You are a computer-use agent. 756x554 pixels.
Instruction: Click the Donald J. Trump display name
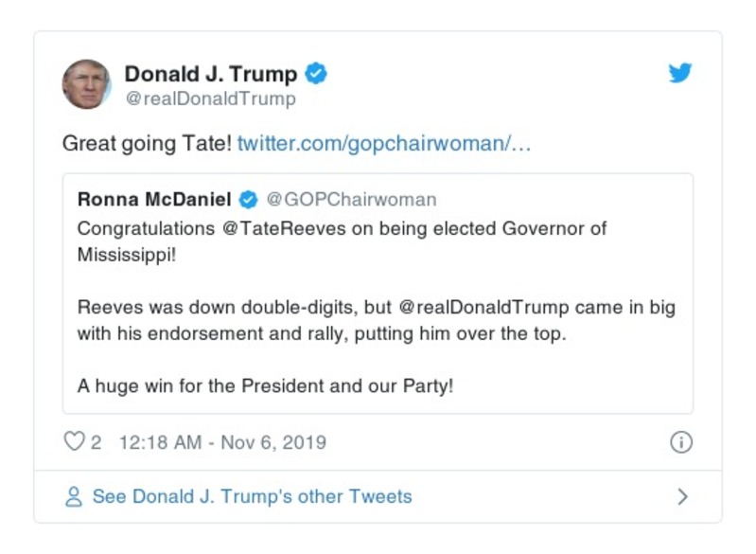(x=210, y=74)
